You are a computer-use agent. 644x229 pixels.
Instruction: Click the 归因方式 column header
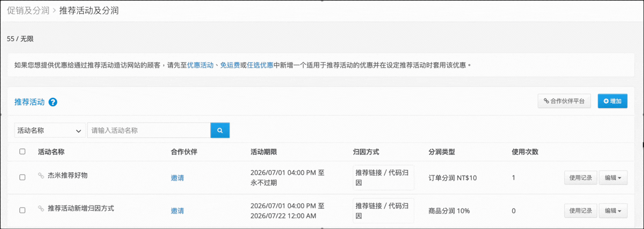coord(365,152)
